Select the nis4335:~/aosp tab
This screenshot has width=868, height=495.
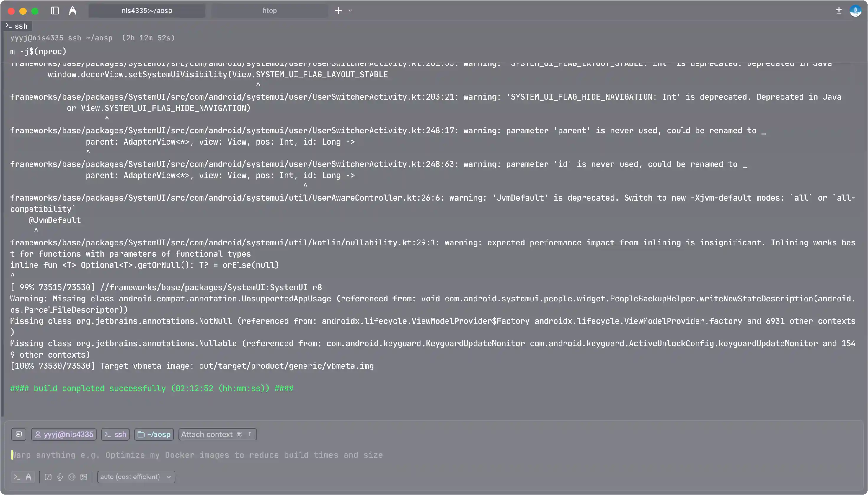pyautogui.click(x=147, y=11)
